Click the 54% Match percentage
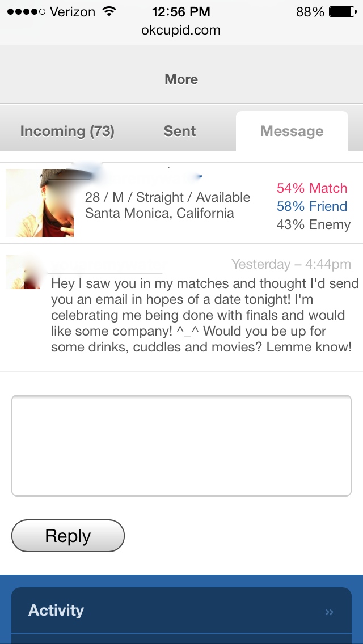Screen dimensions: 363x644 312,188
